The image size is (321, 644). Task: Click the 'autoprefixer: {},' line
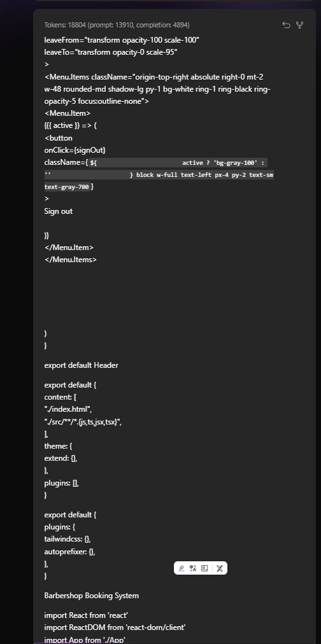coord(70,552)
